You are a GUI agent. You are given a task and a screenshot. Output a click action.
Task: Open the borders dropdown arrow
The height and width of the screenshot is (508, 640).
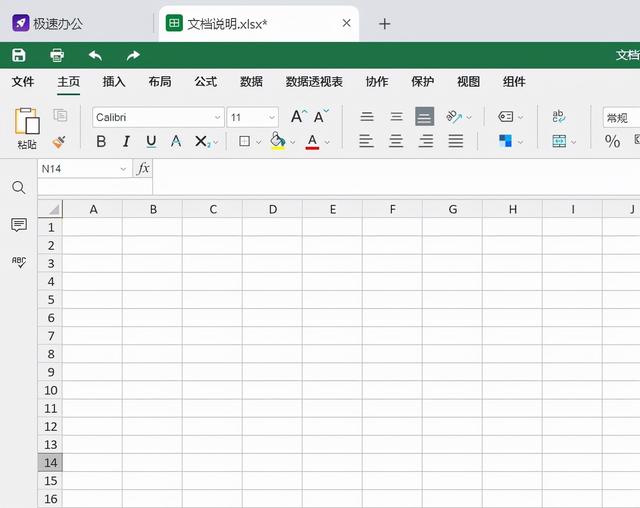click(x=258, y=142)
